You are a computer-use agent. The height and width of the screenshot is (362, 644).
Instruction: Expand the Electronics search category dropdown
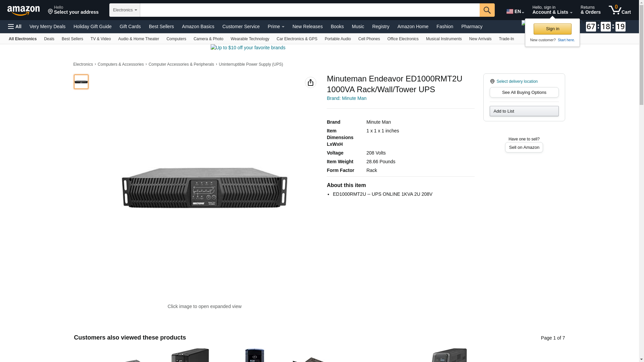(x=124, y=10)
